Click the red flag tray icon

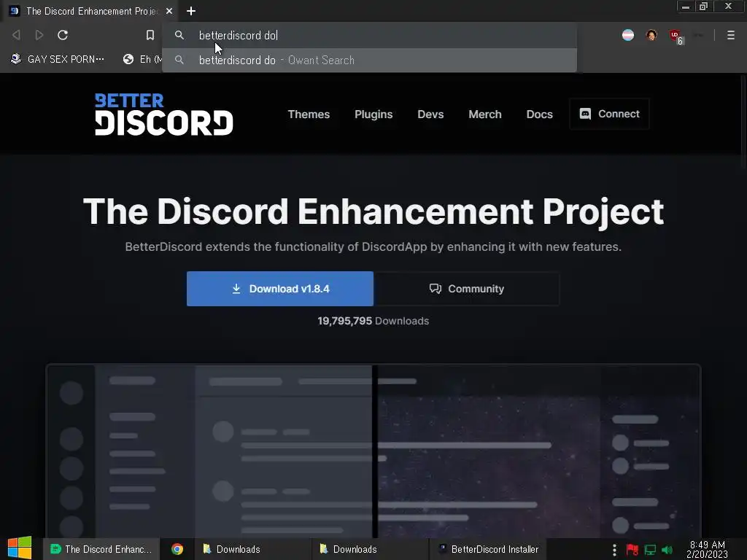click(632, 550)
